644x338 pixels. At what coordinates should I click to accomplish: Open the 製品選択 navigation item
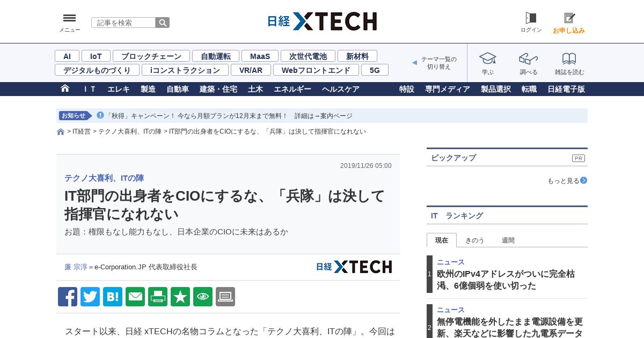[x=496, y=89]
